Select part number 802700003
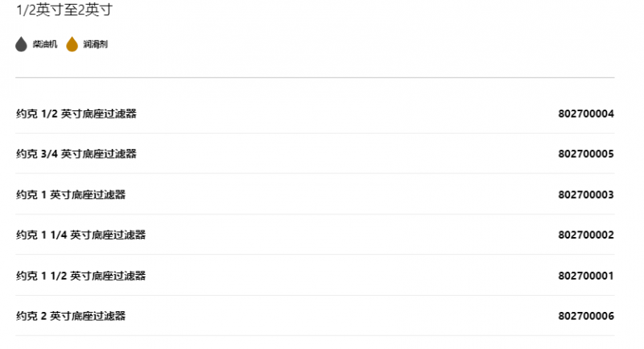 point(586,194)
